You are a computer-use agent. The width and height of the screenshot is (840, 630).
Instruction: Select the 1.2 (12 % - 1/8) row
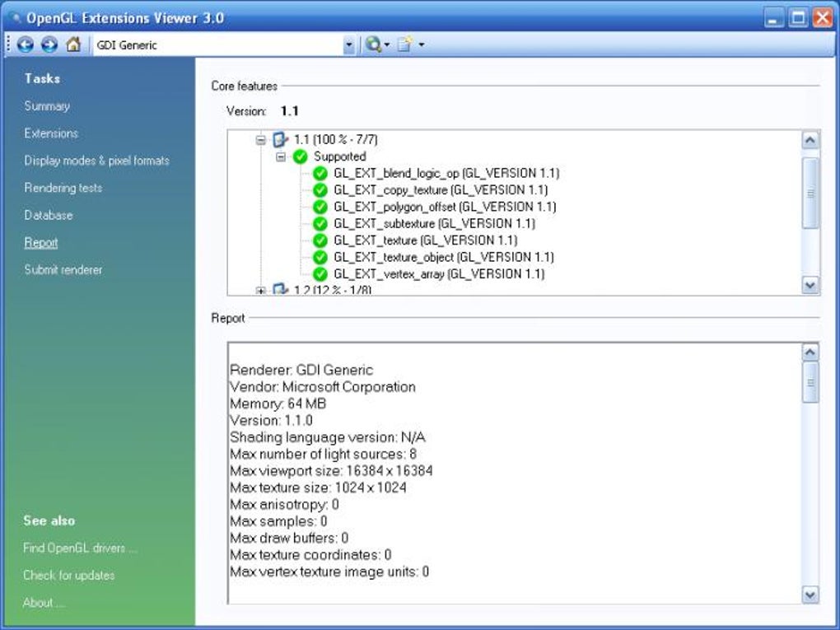pos(333,290)
